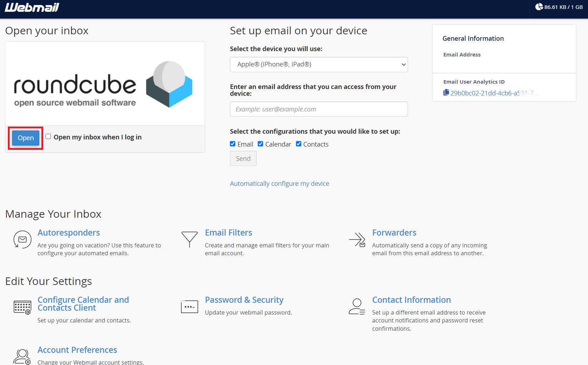Open Automatically configure my device link
Image resolution: width=588 pixels, height=365 pixels.
[280, 184]
